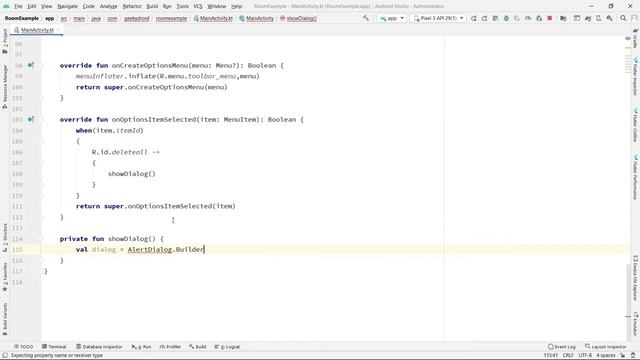Open the VCS menu

(x=198, y=6)
